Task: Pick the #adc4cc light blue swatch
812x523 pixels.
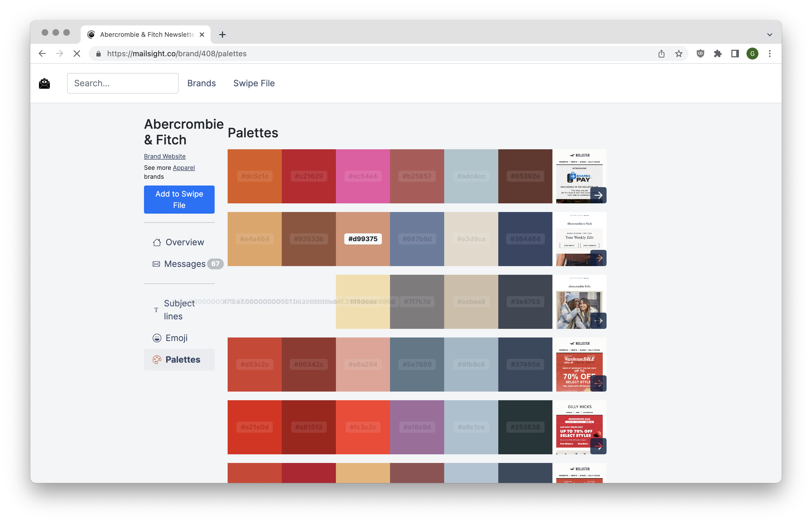Action: click(471, 176)
